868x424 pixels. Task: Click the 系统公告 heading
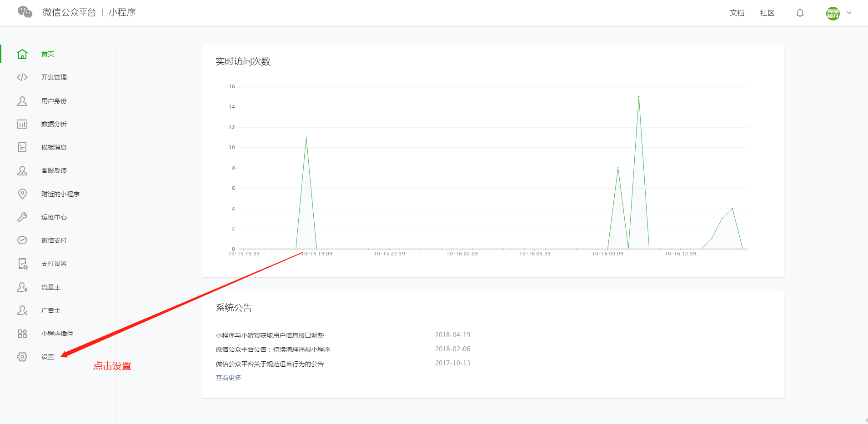click(234, 308)
